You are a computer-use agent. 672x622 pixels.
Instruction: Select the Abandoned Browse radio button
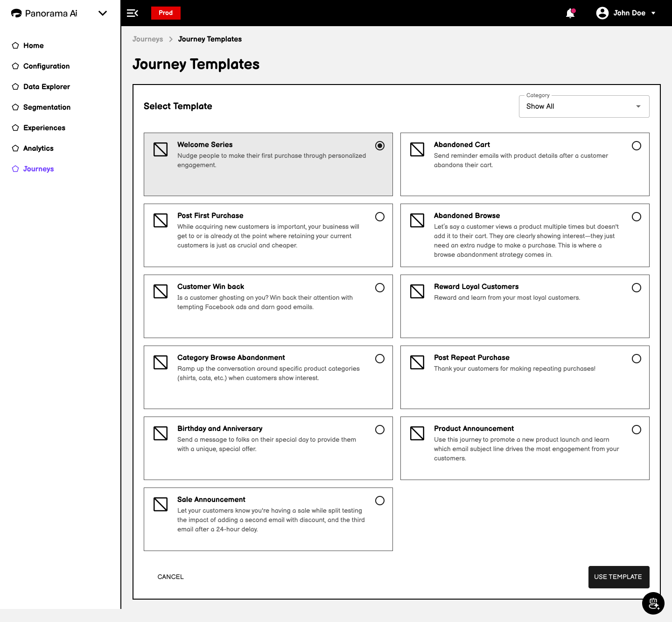click(637, 217)
